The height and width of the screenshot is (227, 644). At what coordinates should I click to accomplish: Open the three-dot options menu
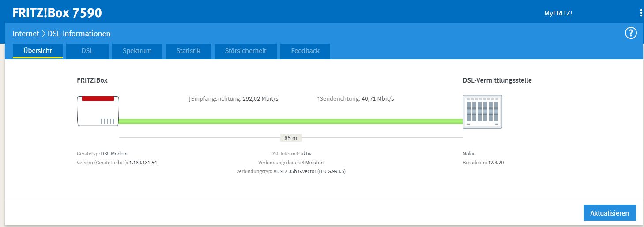point(641,13)
